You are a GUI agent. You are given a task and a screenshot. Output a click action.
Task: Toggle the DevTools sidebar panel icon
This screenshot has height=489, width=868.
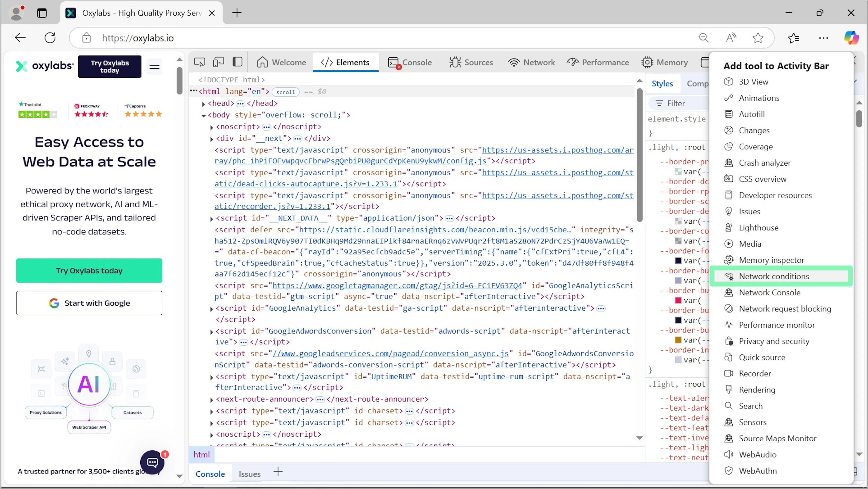pyautogui.click(x=238, y=62)
